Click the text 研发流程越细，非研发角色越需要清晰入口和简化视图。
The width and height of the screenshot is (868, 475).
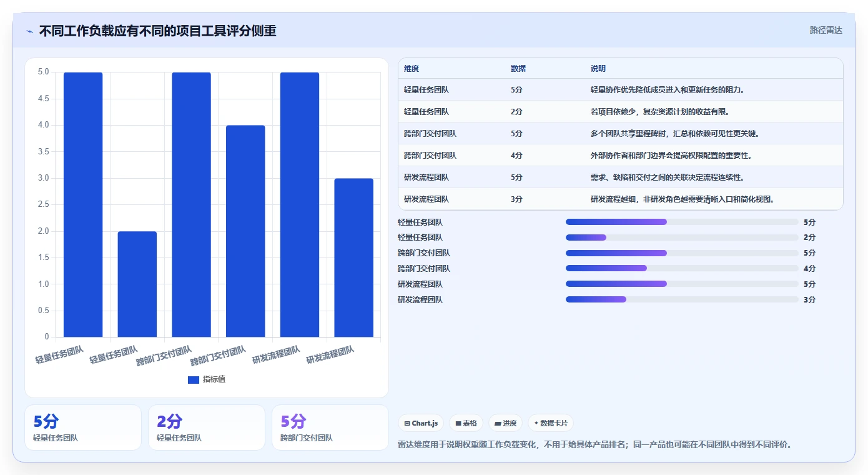tap(683, 199)
